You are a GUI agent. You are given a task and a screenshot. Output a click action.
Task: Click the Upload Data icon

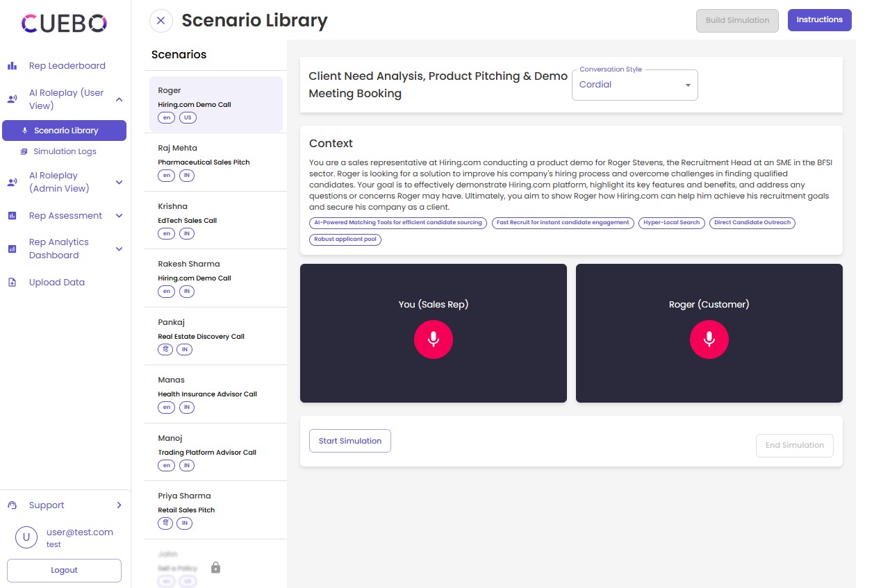[x=12, y=283]
